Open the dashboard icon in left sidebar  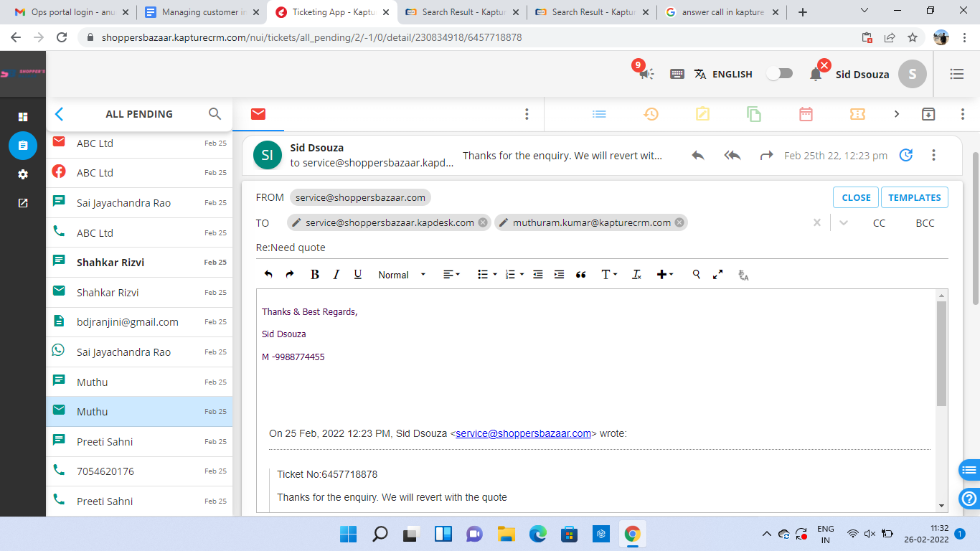(23, 116)
